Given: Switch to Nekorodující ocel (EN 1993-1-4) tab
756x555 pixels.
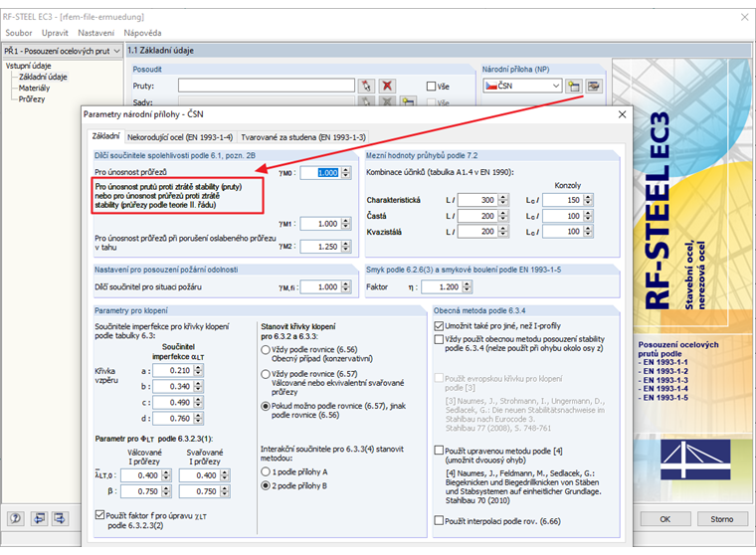Looking at the screenshot, I should [180, 137].
